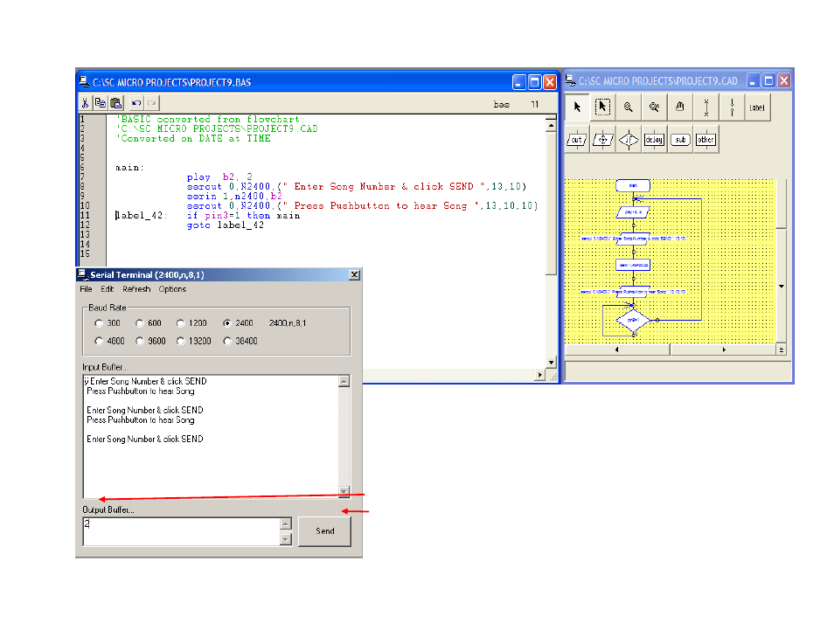Add an 'out' output block
Screen dimensions: 834x644
577,140
